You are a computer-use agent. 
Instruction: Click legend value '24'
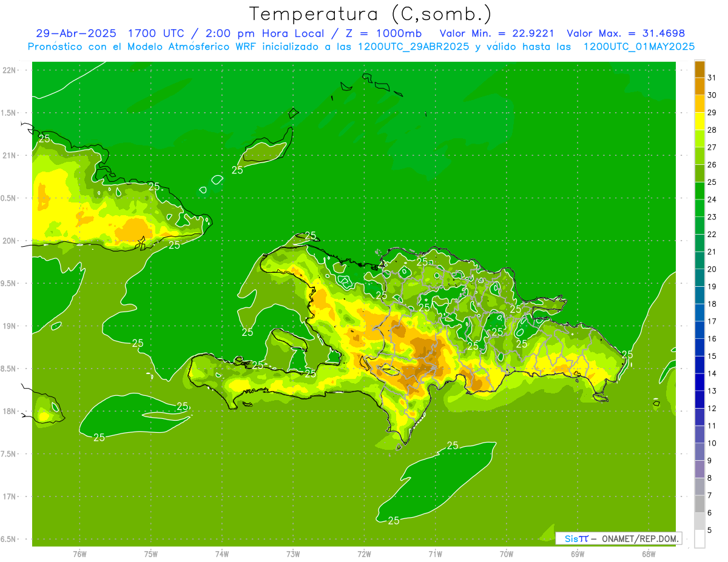pos(712,199)
